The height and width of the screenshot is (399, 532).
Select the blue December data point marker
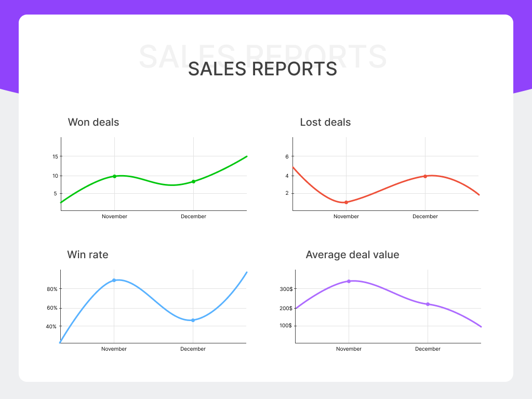coord(193,320)
